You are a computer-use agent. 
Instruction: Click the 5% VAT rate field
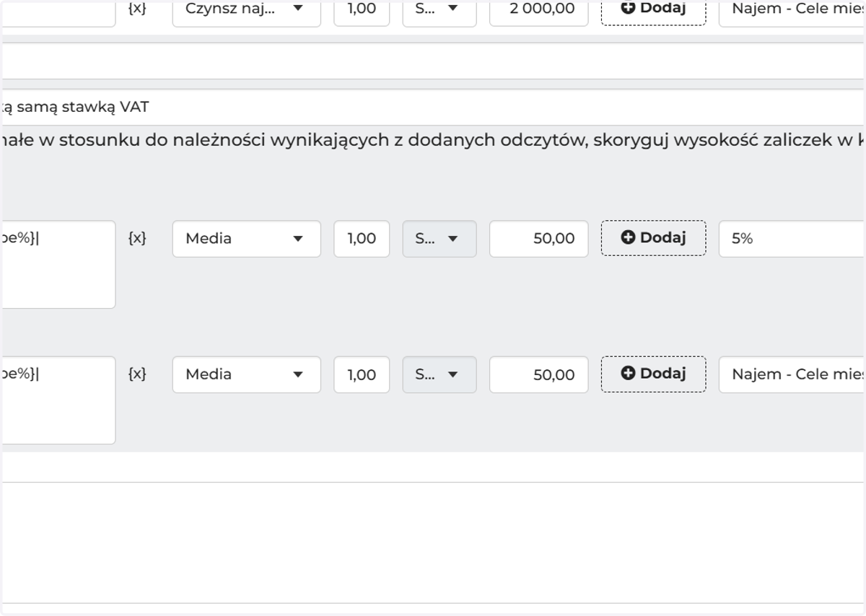[792, 239]
